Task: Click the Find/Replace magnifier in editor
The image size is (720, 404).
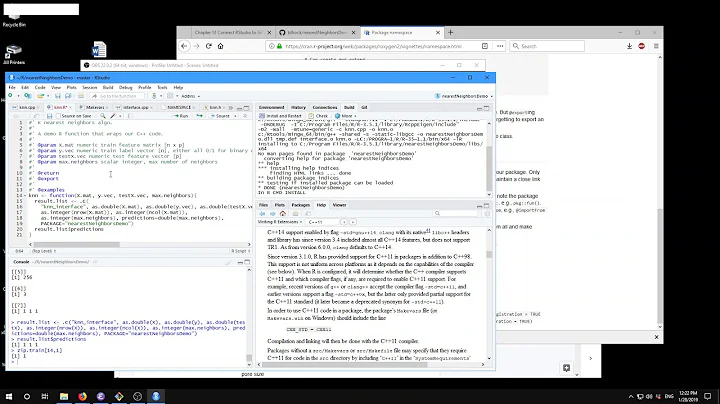Action: [103, 116]
